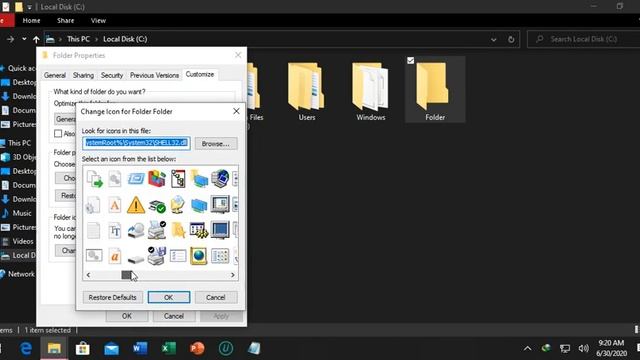Go up one folder level with the Up arrow

(x=36, y=39)
